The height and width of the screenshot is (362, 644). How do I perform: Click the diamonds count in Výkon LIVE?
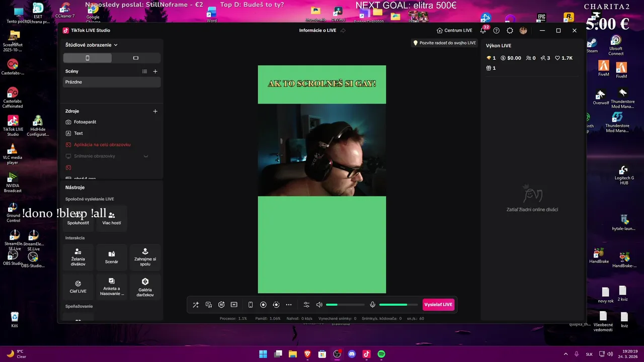[491, 58]
